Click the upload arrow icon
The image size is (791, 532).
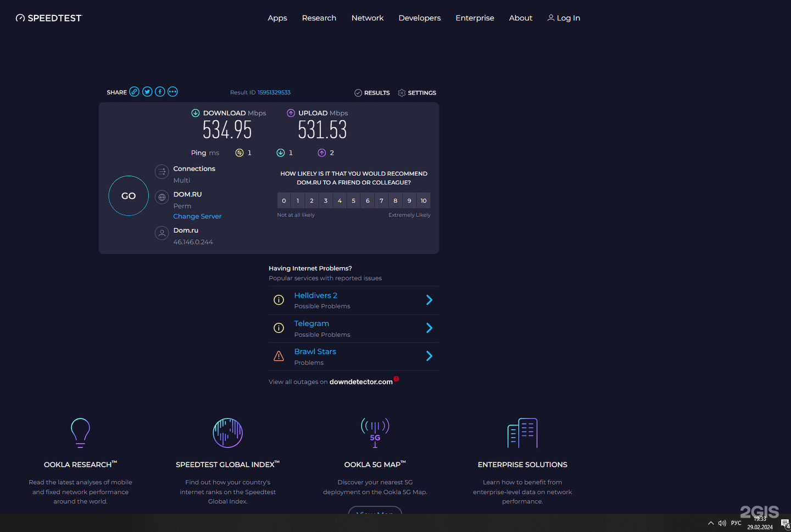[x=291, y=113]
